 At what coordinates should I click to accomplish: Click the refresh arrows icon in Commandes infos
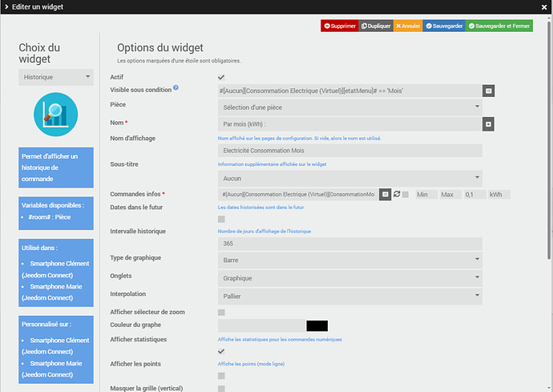coord(397,194)
